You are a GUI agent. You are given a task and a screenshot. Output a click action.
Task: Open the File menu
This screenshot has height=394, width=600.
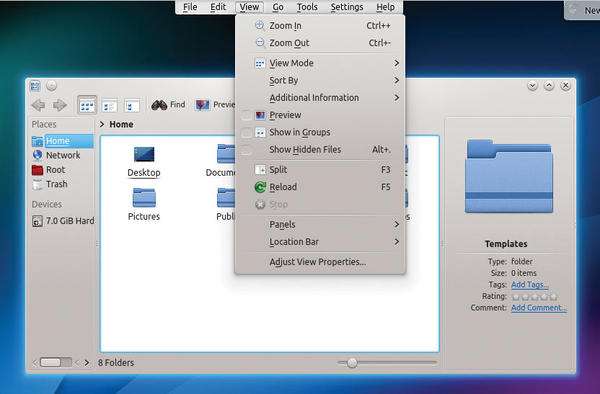pyautogui.click(x=190, y=7)
